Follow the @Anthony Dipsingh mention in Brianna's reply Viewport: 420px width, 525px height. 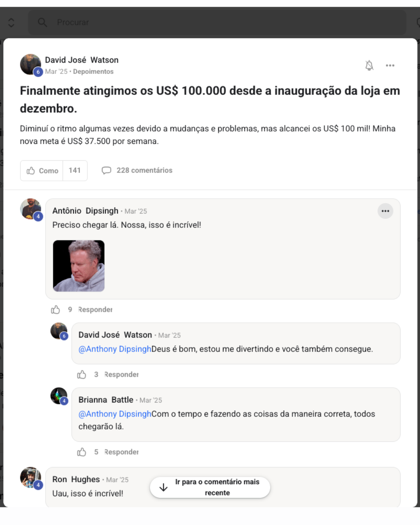[115, 414]
